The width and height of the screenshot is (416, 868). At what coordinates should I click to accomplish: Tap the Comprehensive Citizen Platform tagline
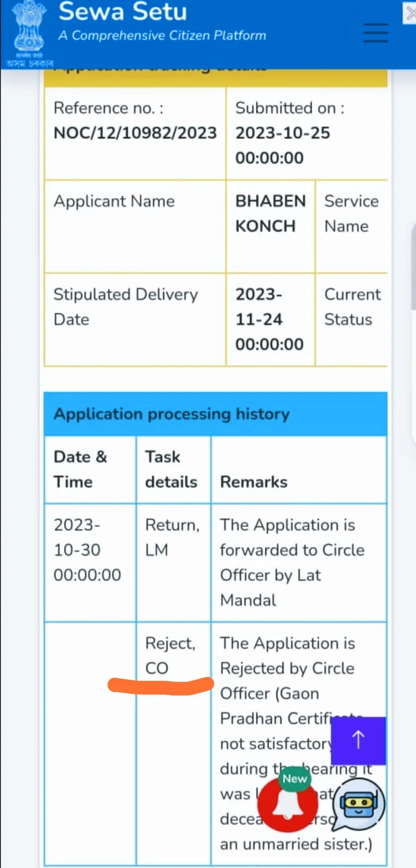click(162, 35)
